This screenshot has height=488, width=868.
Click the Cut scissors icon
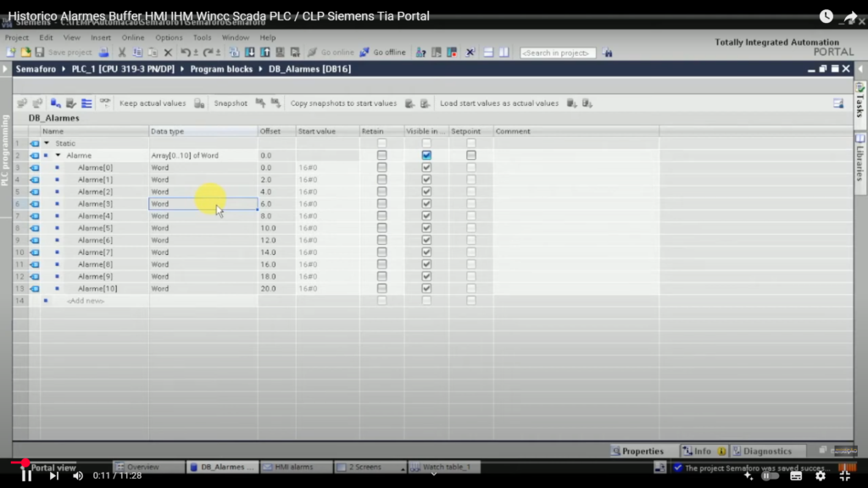pos(122,53)
